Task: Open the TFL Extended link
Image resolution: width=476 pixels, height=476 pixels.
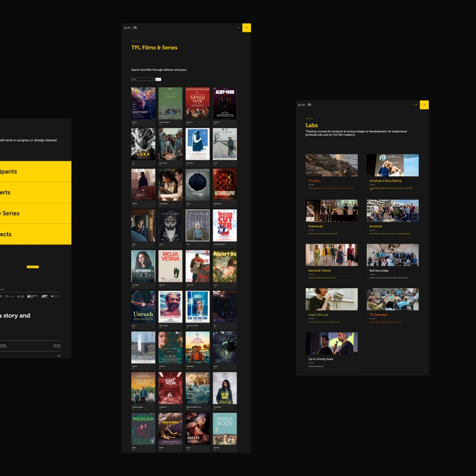Action: pyautogui.click(x=378, y=315)
